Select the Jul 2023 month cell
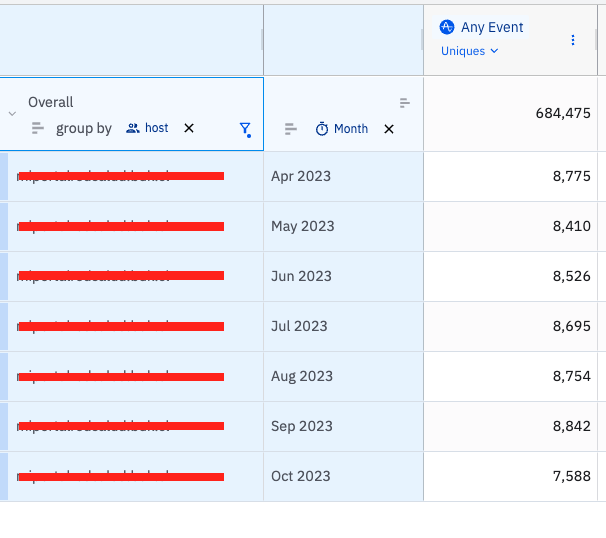This screenshot has width=606, height=538. click(x=343, y=327)
